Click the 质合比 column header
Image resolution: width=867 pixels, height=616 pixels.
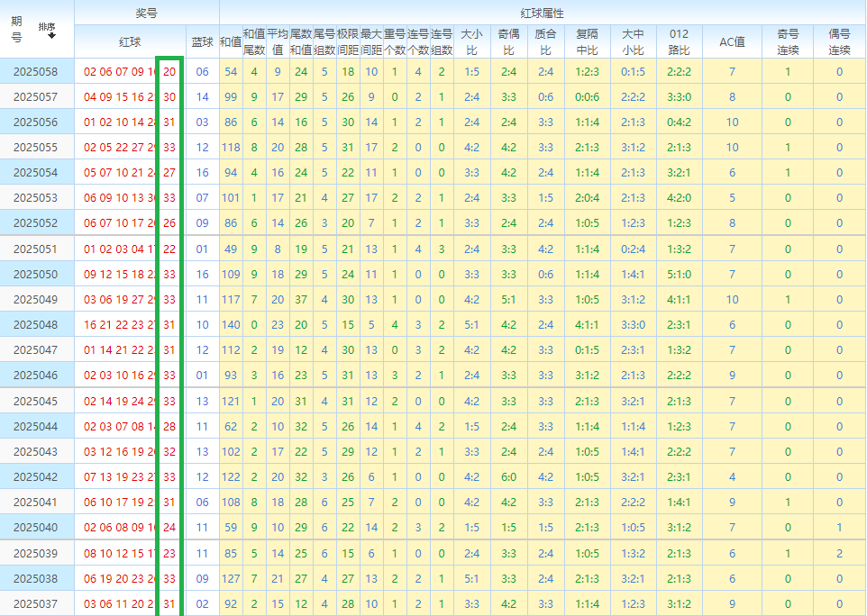click(546, 41)
